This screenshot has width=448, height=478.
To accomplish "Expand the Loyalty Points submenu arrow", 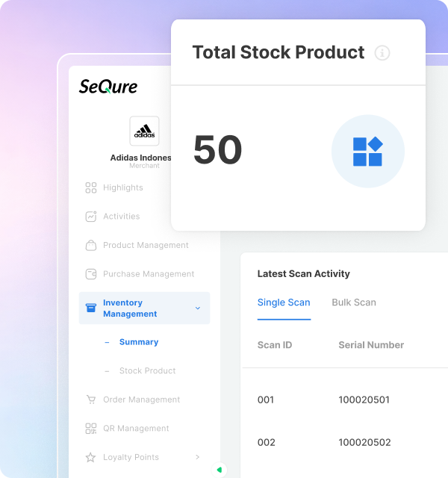I will (x=197, y=457).
